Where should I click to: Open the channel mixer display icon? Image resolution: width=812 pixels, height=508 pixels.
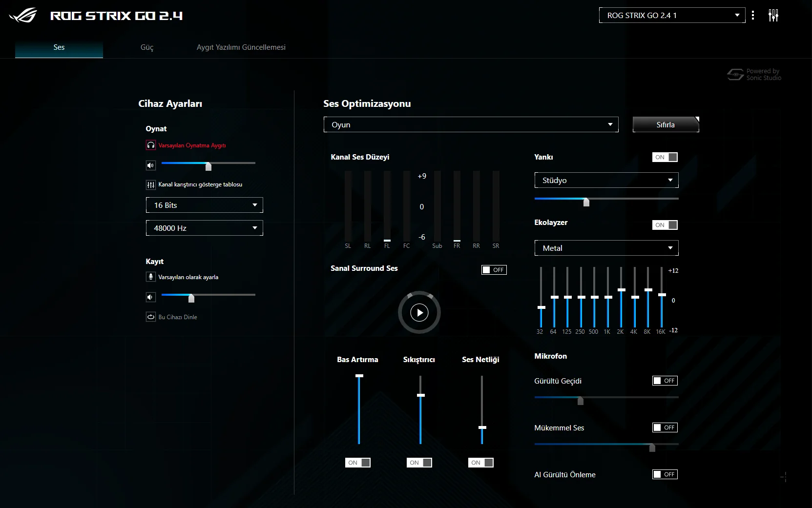[x=151, y=185]
